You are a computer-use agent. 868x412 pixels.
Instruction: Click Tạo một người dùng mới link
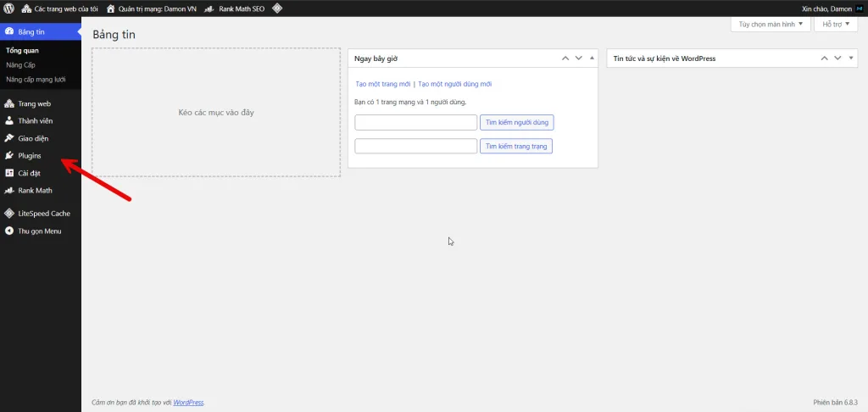(454, 84)
